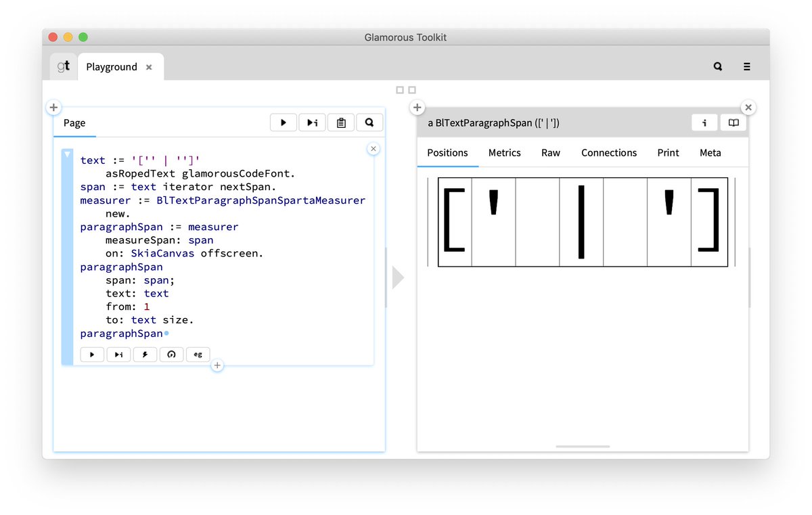Collapse the snippet using the blue triangle
The height and width of the screenshot is (515, 812).
67,155
